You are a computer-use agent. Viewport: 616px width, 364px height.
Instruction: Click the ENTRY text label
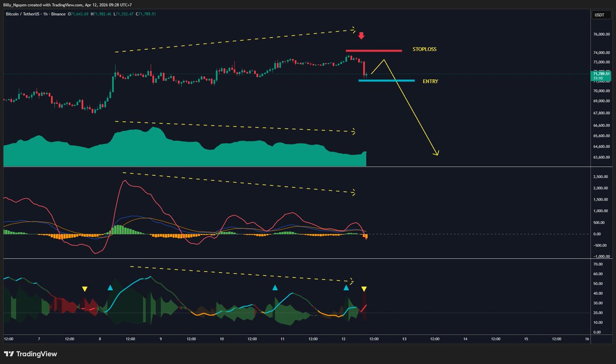[430, 82]
